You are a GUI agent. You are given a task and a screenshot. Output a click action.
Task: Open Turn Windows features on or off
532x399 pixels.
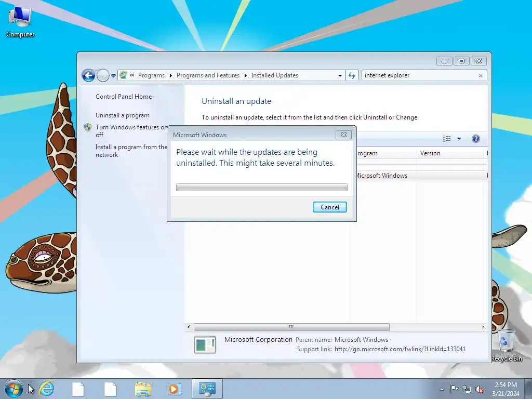[131, 131]
